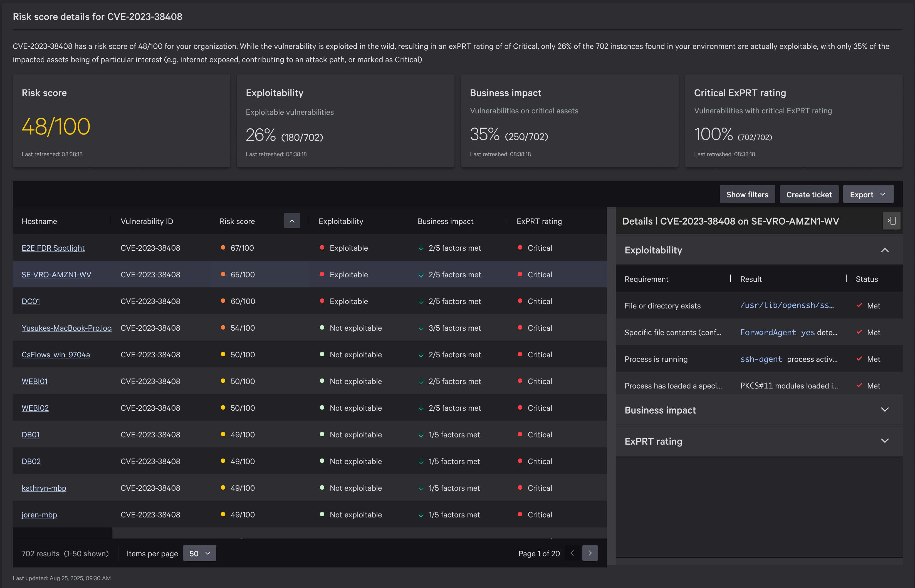Click Create ticket button
The height and width of the screenshot is (588, 915).
808,195
